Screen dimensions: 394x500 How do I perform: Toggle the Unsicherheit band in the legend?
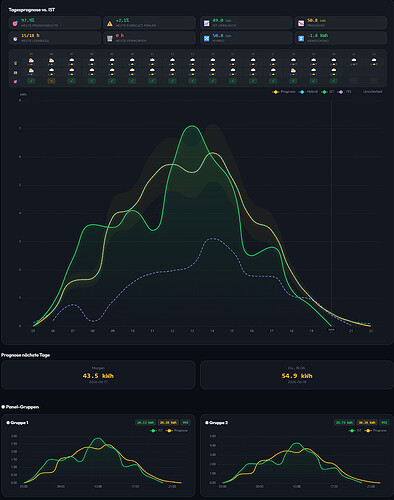(372, 92)
